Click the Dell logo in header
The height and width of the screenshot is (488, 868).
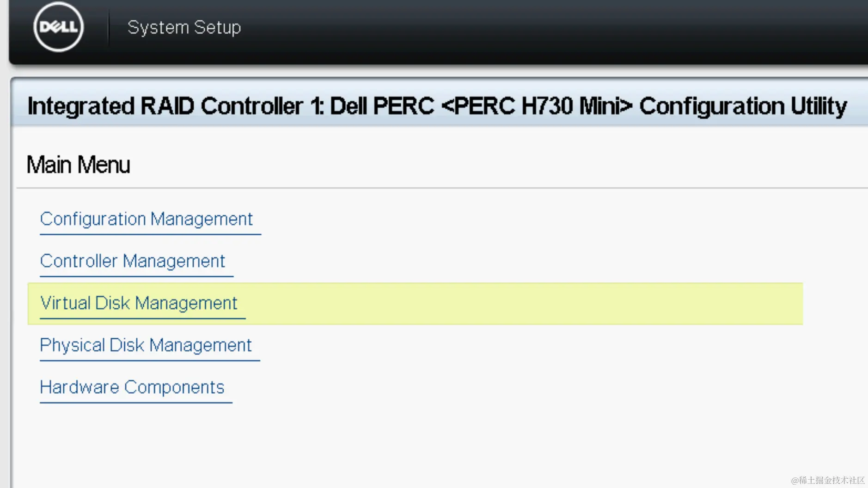(x=58, y=27)
